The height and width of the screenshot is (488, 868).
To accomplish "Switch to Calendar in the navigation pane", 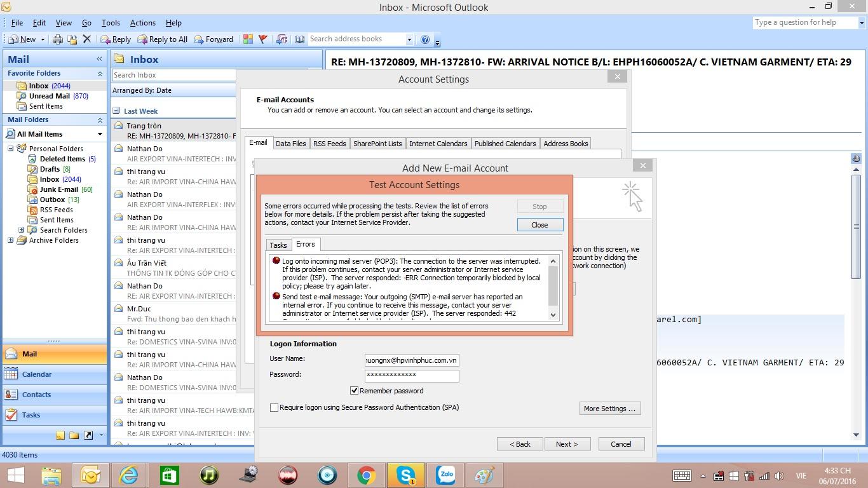I will 55,375.
